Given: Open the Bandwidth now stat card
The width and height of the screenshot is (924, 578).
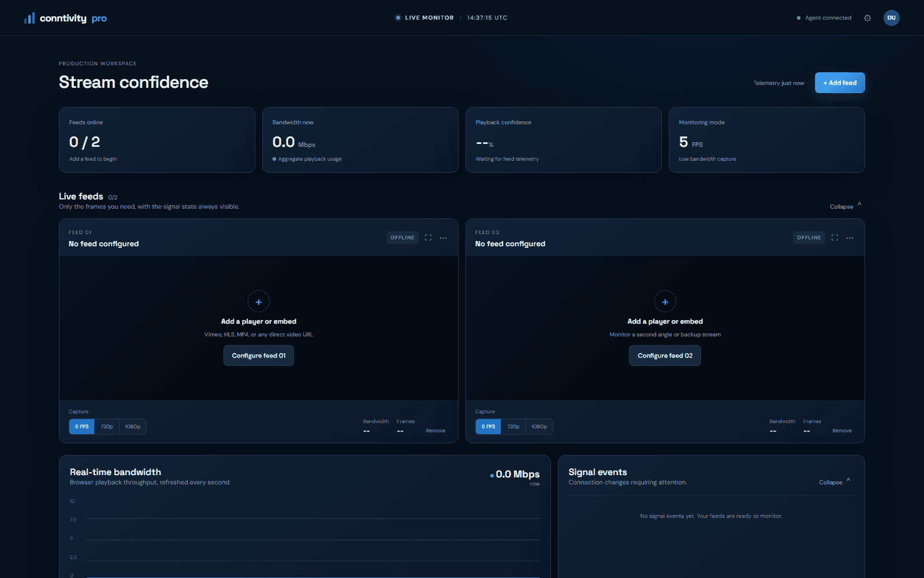Looking at the screenshot, I should [360, 140].
